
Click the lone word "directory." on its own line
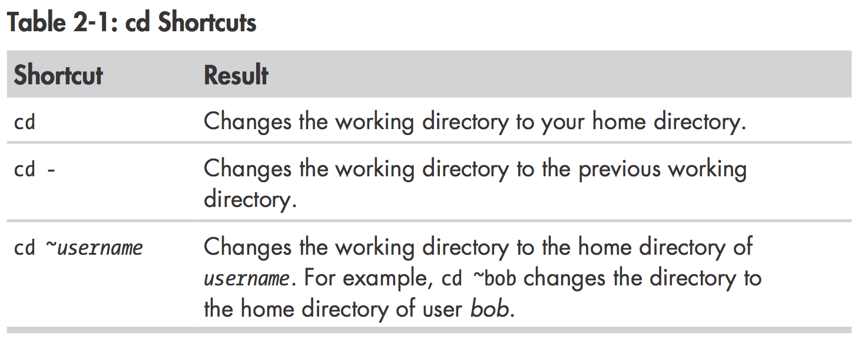pyautogui.click(x=250, y=199)
